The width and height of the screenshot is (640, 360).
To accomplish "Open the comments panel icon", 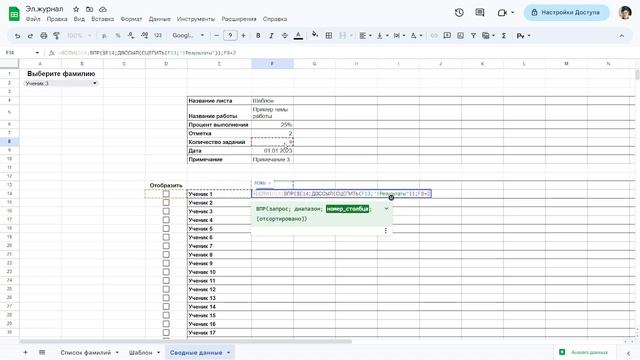I will [480, 13].
